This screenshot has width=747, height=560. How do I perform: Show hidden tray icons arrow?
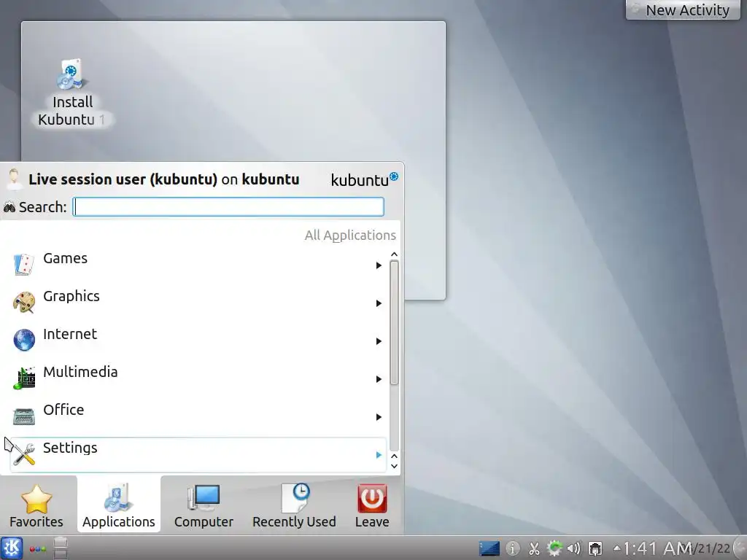pos(616,548)
